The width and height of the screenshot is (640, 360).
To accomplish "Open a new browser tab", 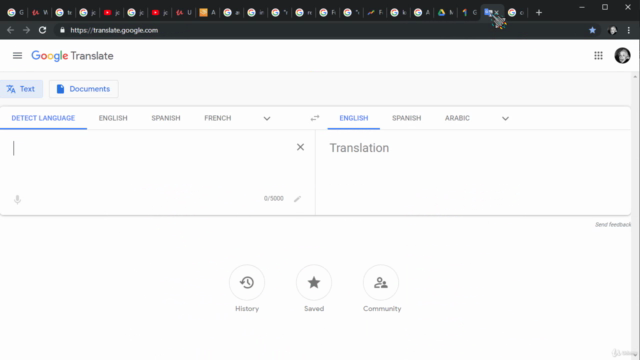I will [x=539, y=13].
